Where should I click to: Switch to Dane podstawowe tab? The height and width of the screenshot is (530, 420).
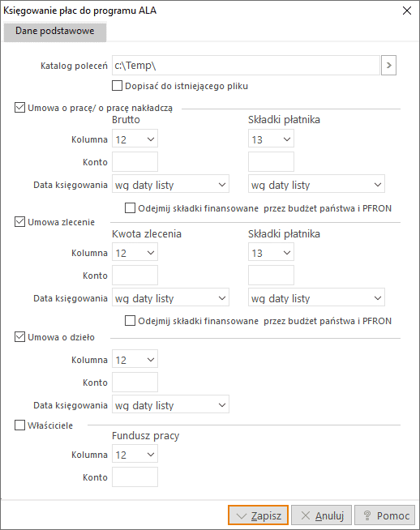(x=55, y=31)
